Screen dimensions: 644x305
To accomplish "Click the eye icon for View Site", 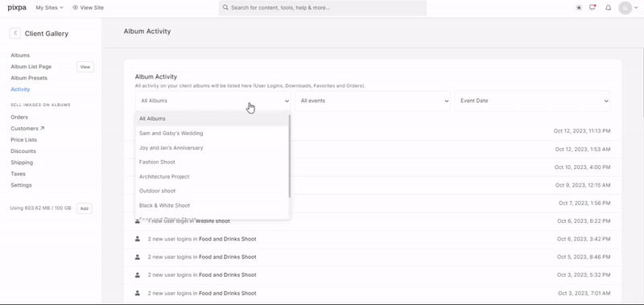I will (x=75, y=7).
